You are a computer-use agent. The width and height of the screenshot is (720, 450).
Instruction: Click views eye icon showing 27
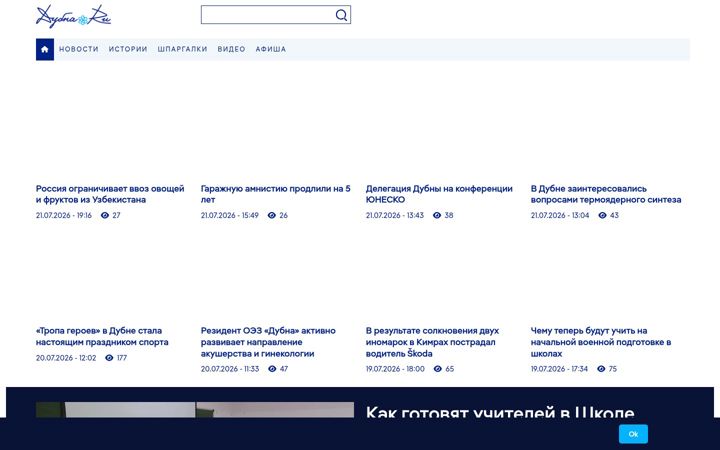tap(105, 215)
